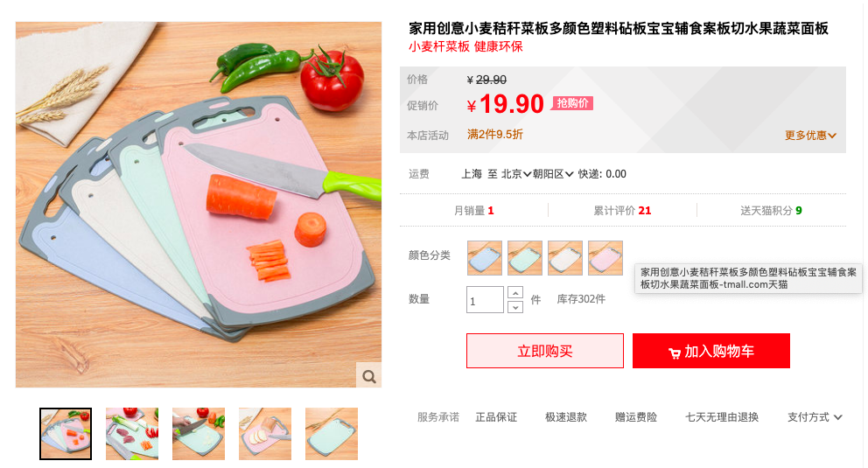The image size is (868, 468).
Task: Expand the 支付方式 payment methods menu
Action: pos(815,417)
